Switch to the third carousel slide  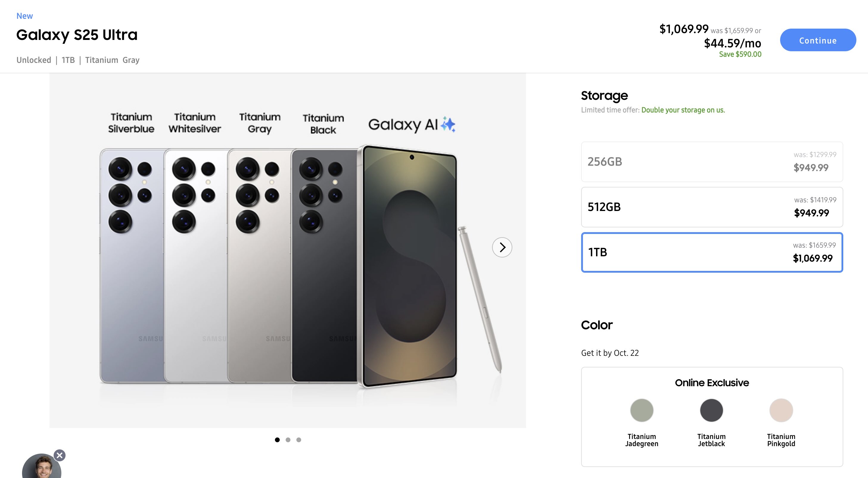298,440
